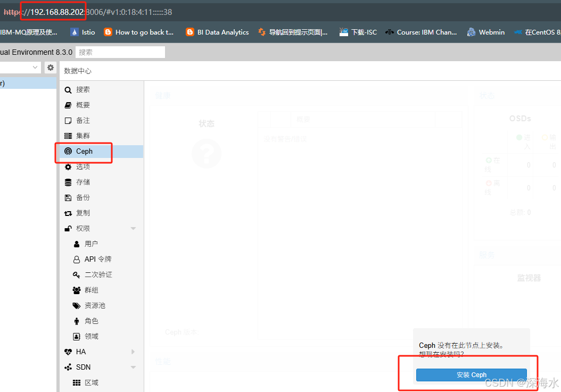Open the 导航回到提示页面 bookmark
The height and width of the screenshot is (392, 561).
293,32
